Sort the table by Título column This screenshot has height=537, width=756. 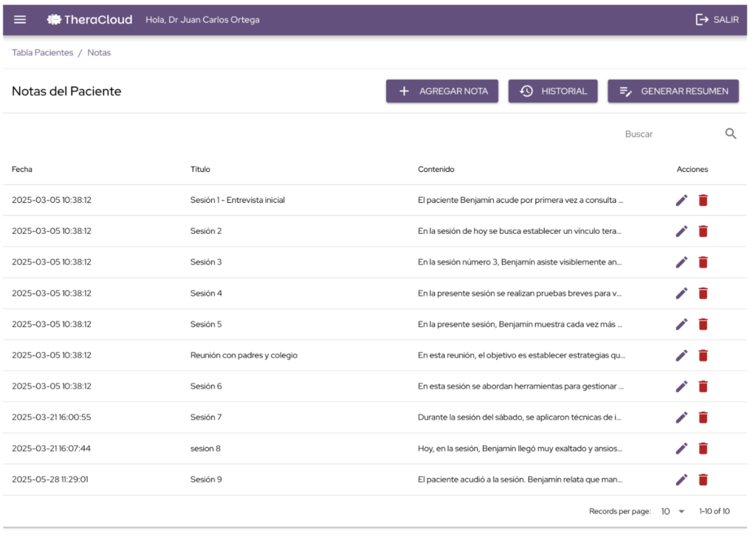click(200, 169)
